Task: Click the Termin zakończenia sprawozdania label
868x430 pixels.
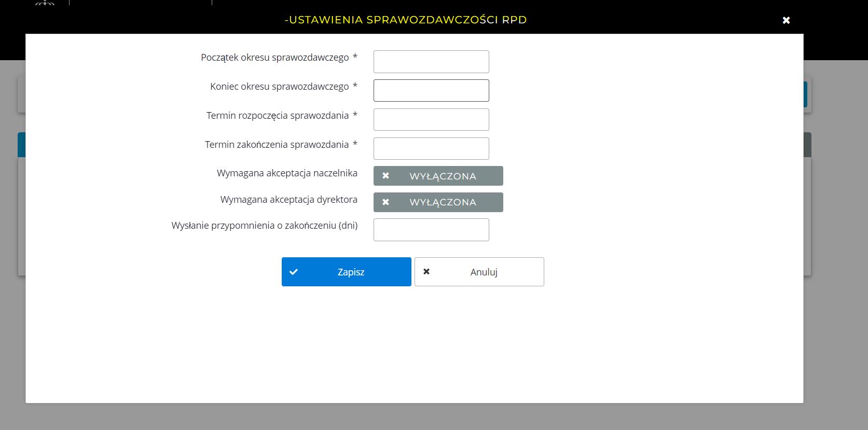Action: (277, 145)
